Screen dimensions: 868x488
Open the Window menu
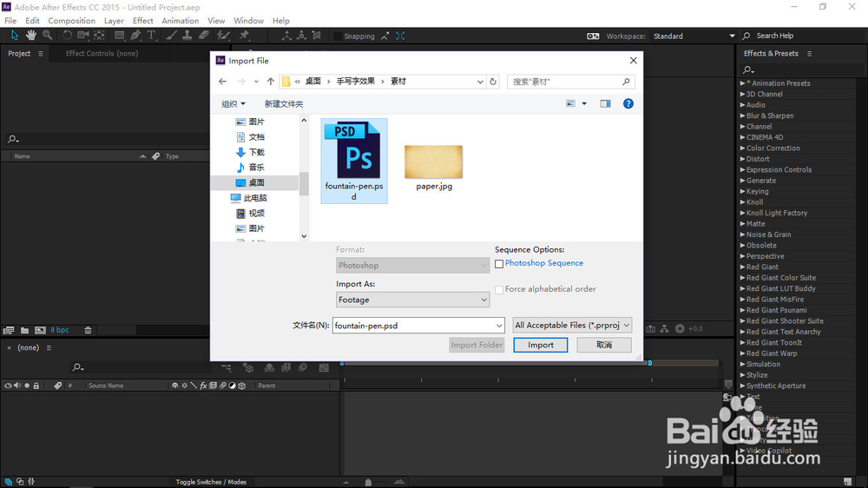pyautogui.click(x=248, y=21)
